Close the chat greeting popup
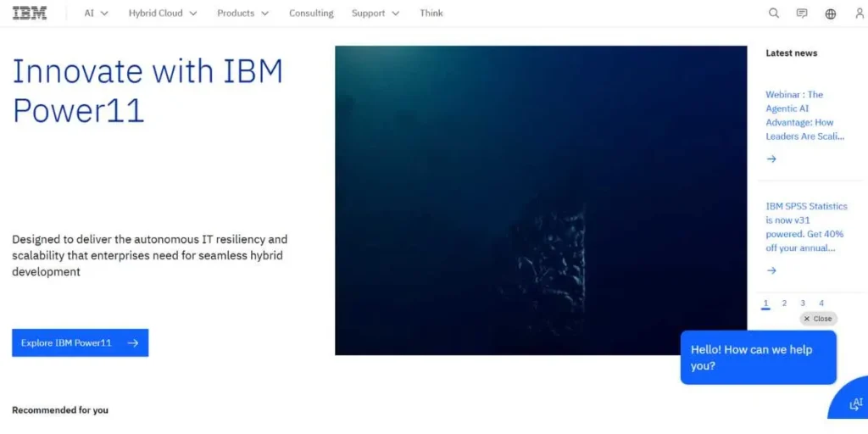Image resolution: width=868 pixels, height=434 pixels. tap(818, 319)
